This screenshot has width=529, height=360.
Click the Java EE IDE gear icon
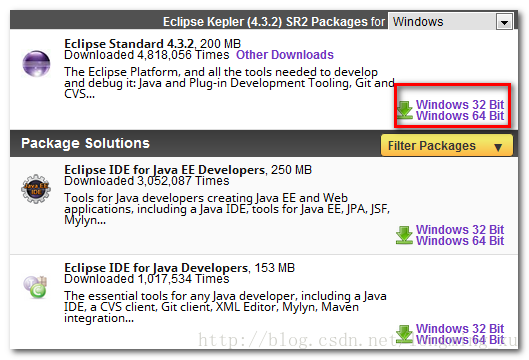pos(36,189)
